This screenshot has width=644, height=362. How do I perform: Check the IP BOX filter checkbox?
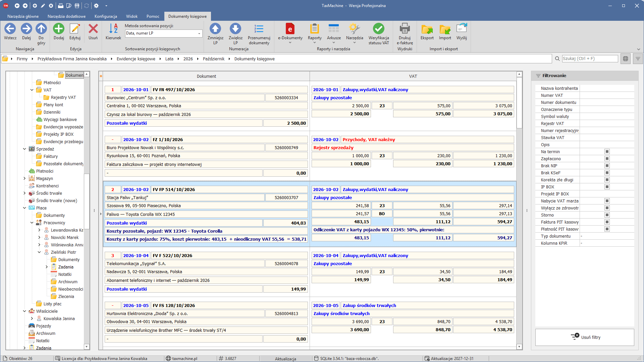click(x=607, y=187)
